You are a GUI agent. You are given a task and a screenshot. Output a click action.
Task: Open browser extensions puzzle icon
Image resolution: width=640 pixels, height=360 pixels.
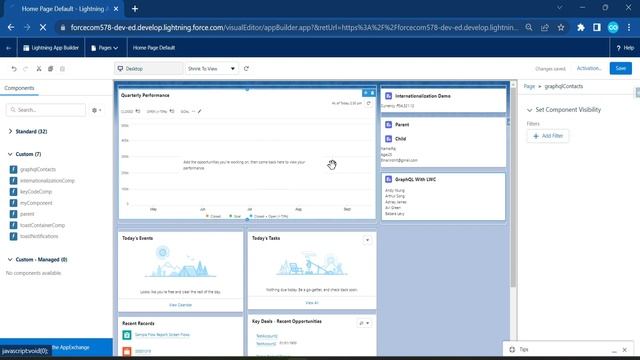(580, 27)
